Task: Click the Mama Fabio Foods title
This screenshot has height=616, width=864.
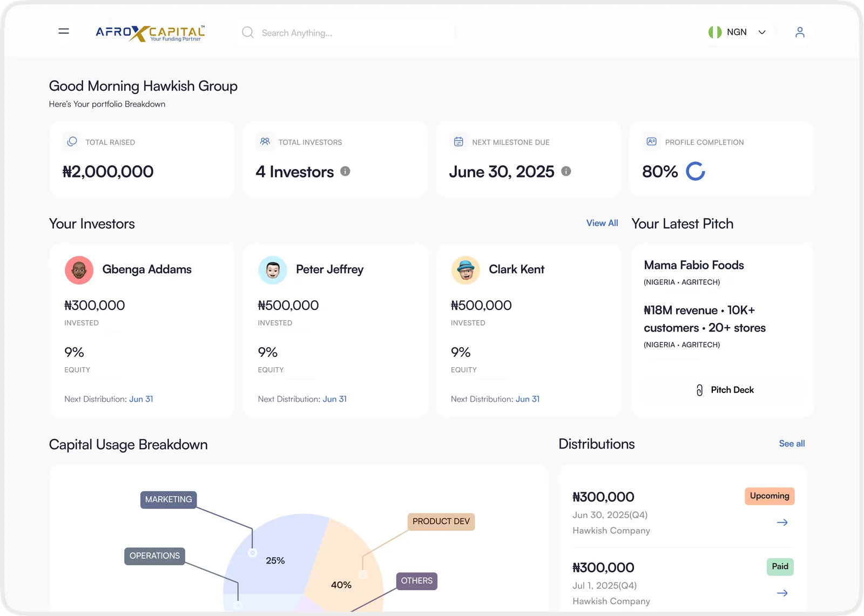Action: click(x=694, y=265)
